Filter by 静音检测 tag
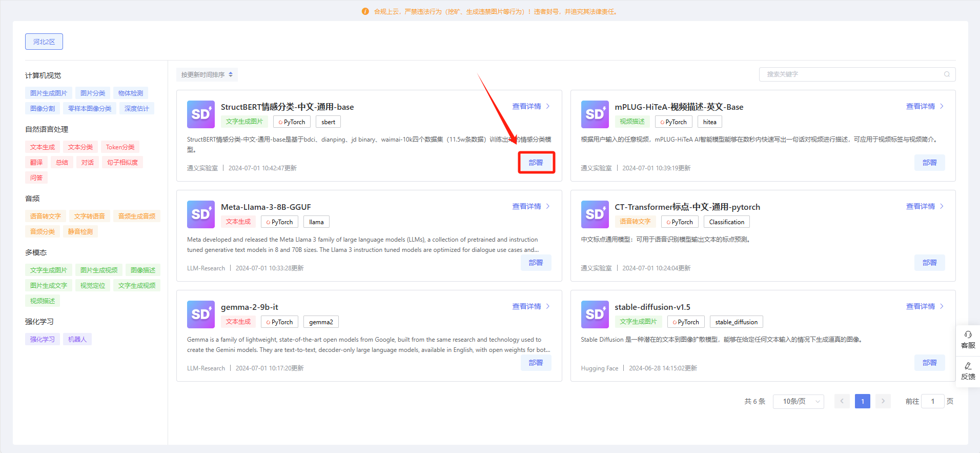This screenshot has height=453, width=980. point(80,232)
